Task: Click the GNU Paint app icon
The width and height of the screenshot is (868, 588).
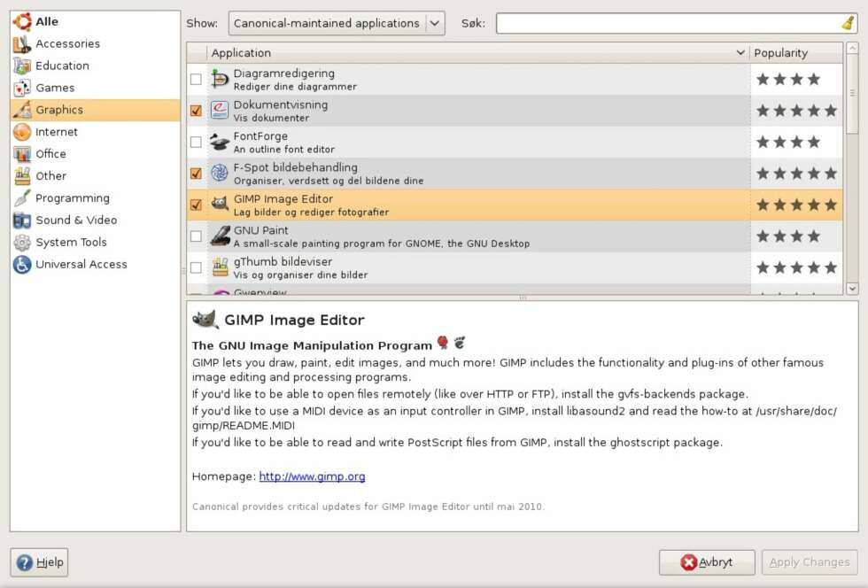Action: [x=220, y=236]
